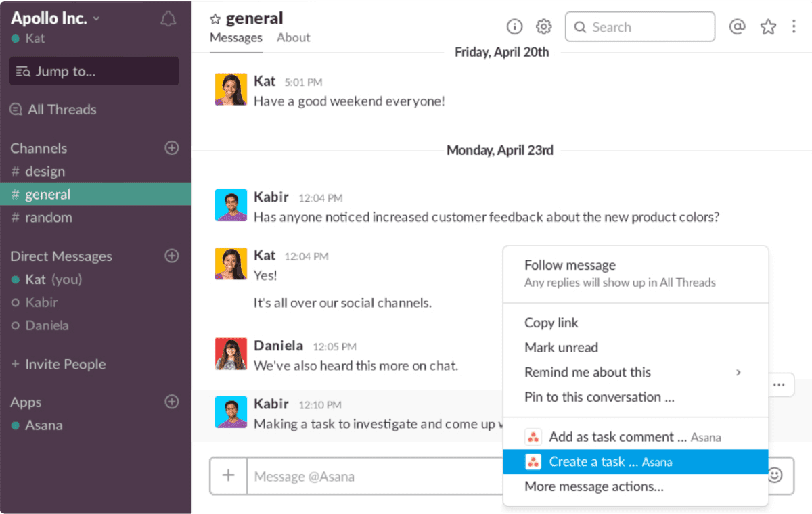This screenshot has height=514, width=812.
Task: Star the general channel
Action: pyautogui.click(x=215, y=18)
